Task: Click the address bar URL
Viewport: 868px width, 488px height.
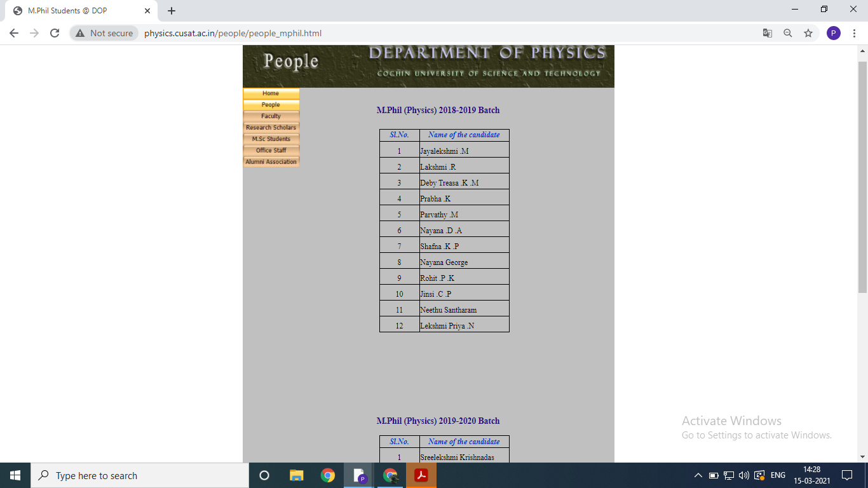Action: pyautogui.click(x=233, y=33)
